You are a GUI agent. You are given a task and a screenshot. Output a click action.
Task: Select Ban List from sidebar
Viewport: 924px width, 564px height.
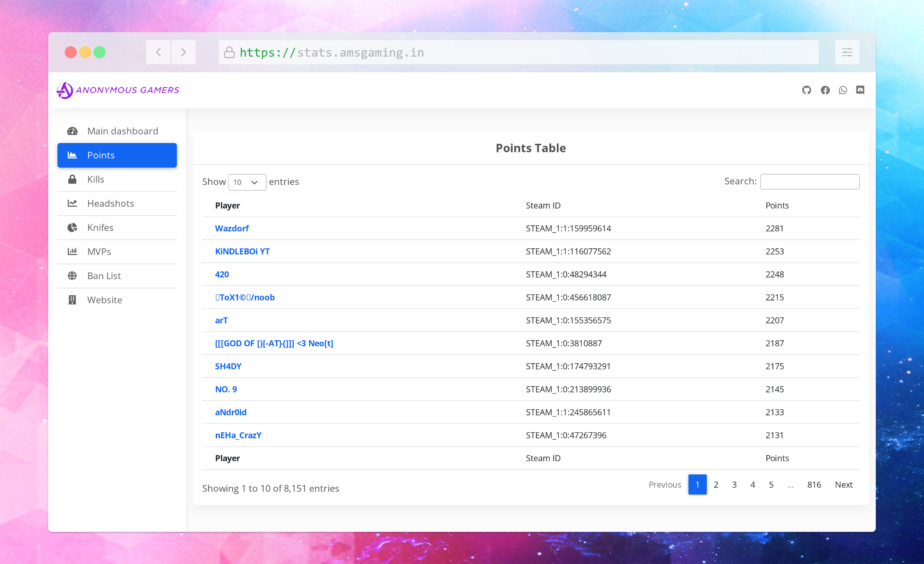104,276
